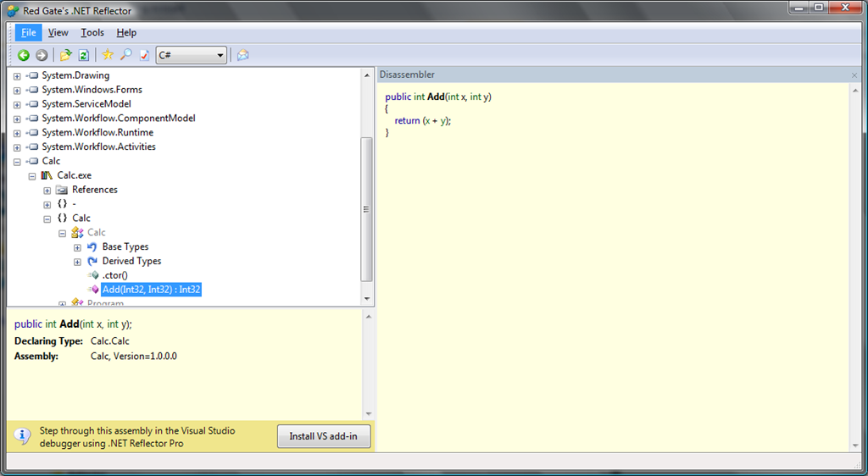Screen dimensions: 868x476
Task: Select the .ctor() constructor method
Action: point(115,275)
